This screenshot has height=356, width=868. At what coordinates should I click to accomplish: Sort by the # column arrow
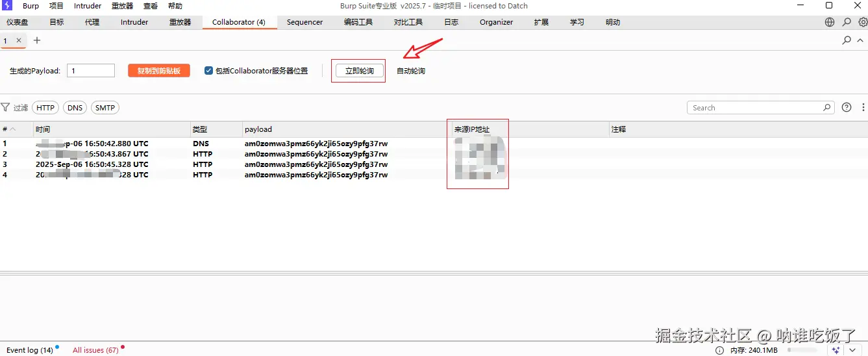(x=13, y=129)
